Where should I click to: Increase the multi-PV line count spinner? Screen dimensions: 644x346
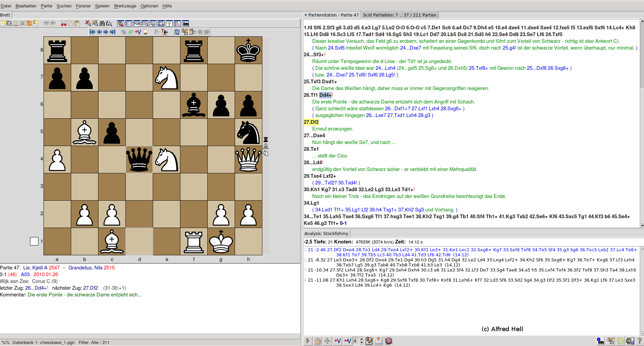[361, 339]
